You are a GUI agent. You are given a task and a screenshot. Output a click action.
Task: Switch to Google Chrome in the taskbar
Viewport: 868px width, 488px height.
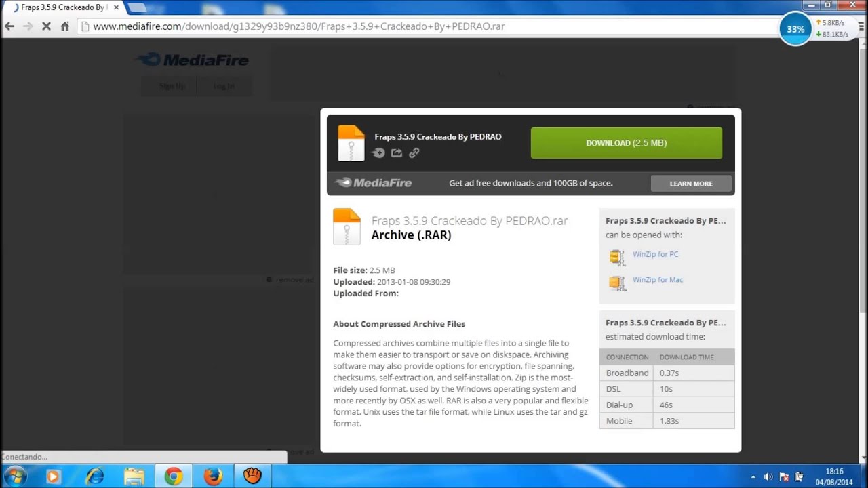click(174, 476)
